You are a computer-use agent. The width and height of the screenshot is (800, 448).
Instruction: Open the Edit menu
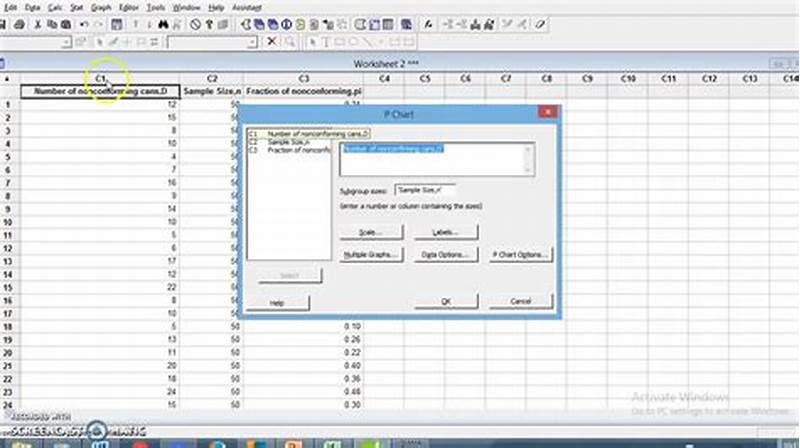point(10,8)
